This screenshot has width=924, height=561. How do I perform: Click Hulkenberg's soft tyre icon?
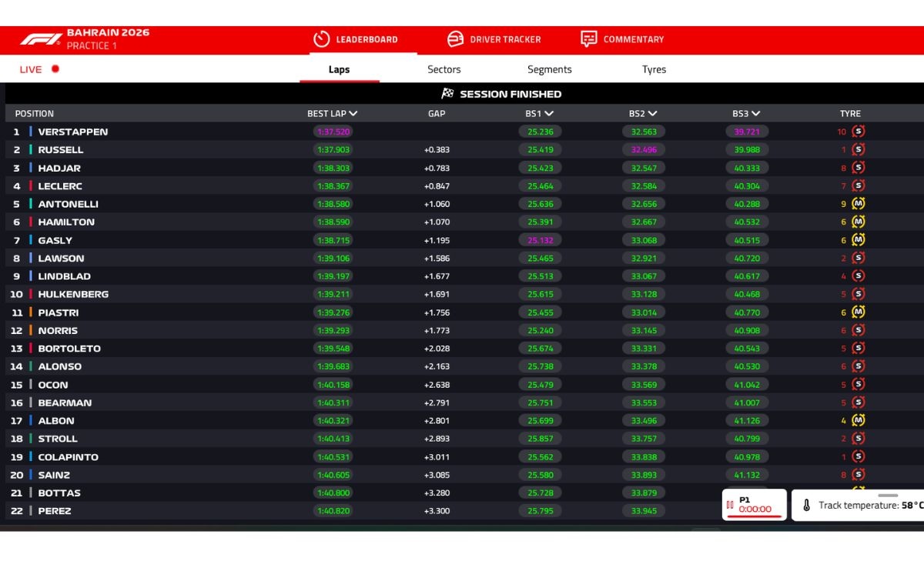(x=859, y=294)
